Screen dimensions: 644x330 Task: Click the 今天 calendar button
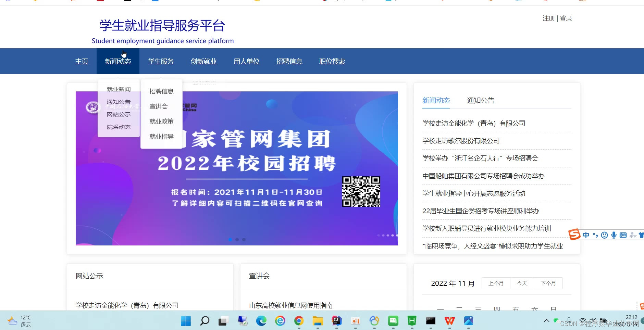522,283
